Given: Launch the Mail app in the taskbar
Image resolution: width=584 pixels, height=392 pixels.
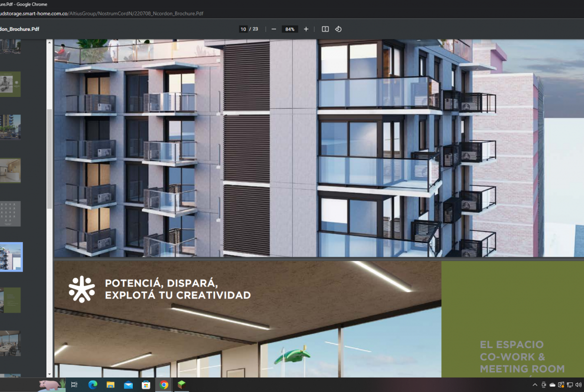Looking at the screenshot, I should (128, 385).
